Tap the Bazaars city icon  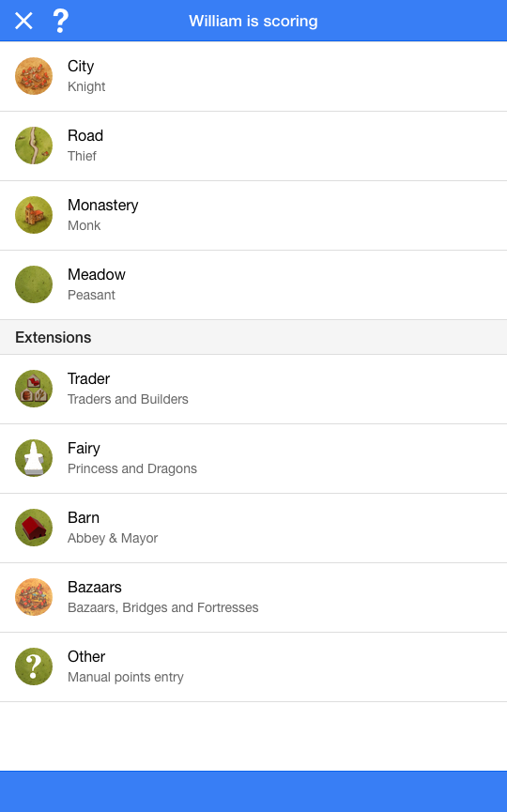[34, 597]
